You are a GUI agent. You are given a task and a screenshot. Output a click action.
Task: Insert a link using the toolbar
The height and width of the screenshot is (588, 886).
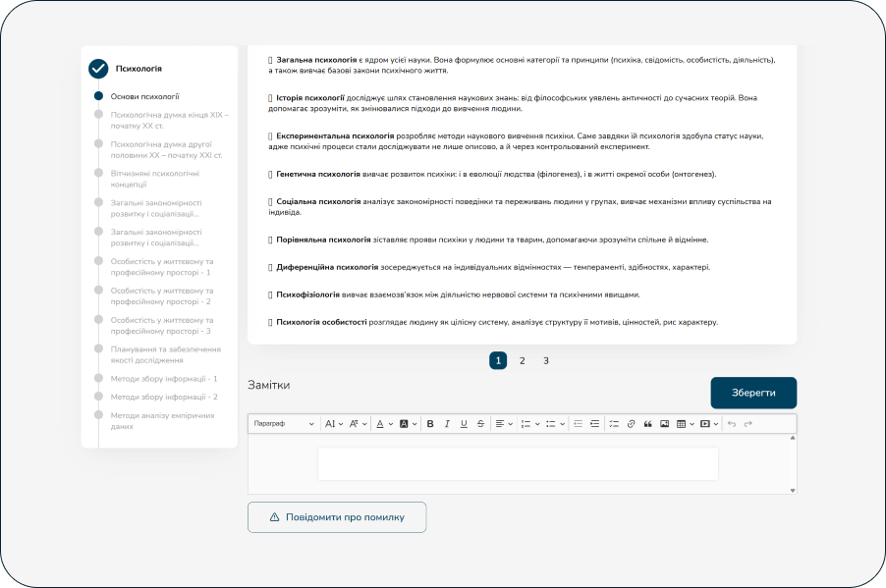[631, 424]
